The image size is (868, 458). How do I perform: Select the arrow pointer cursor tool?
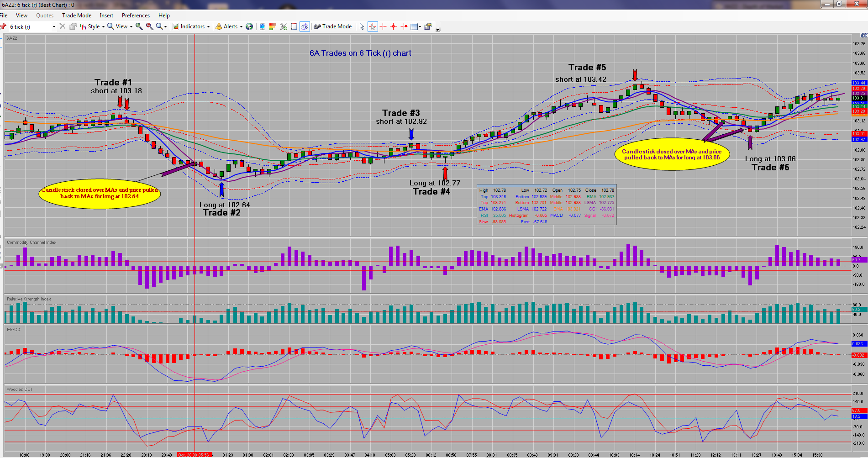362,26
